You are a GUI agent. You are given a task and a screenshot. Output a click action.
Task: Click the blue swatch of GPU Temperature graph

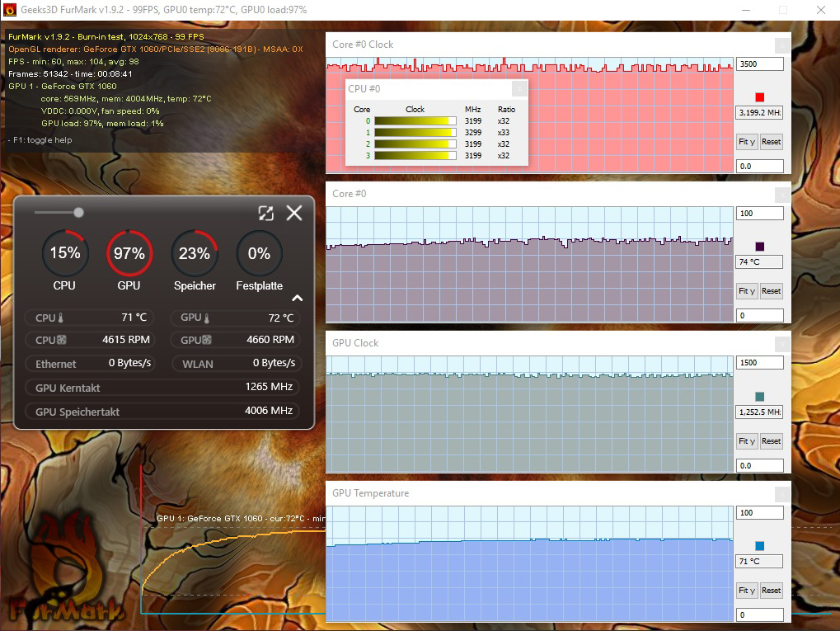coord(760,546)
